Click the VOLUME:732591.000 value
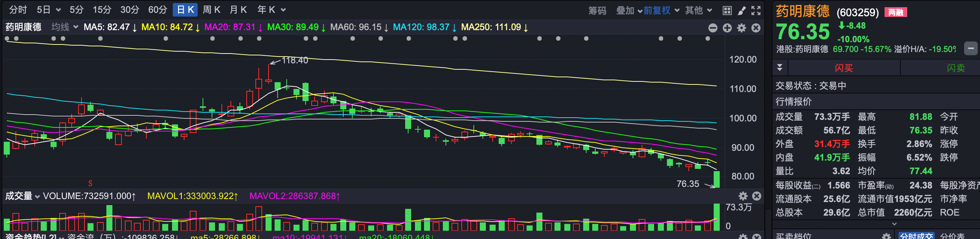Image resolution: width=980 pixels, height=239 pixels. point(89,196)
